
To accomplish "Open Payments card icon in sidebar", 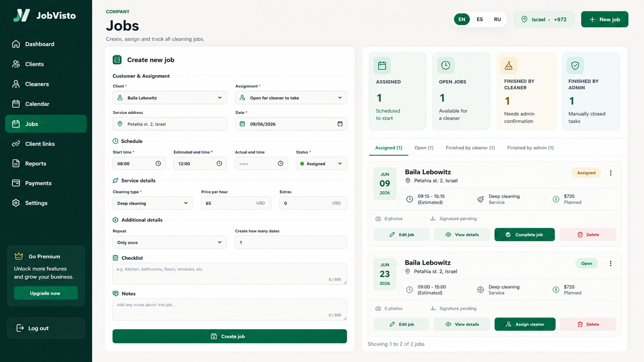I will [16, 183].
